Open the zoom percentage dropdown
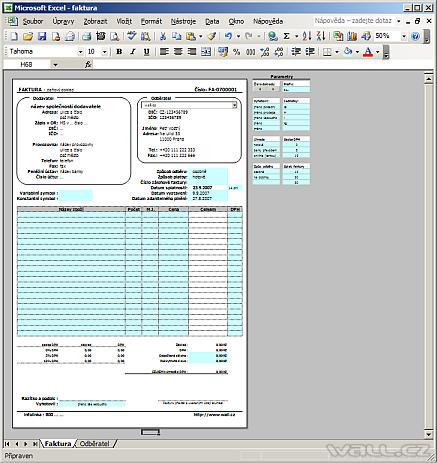 (404, 36)
